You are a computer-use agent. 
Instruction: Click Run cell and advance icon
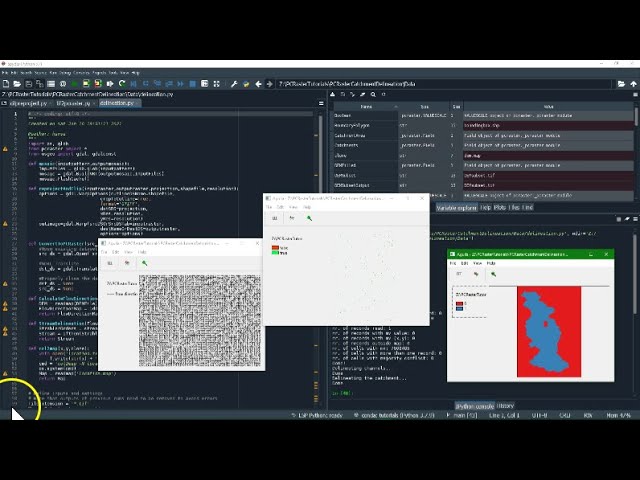[98, 84]
